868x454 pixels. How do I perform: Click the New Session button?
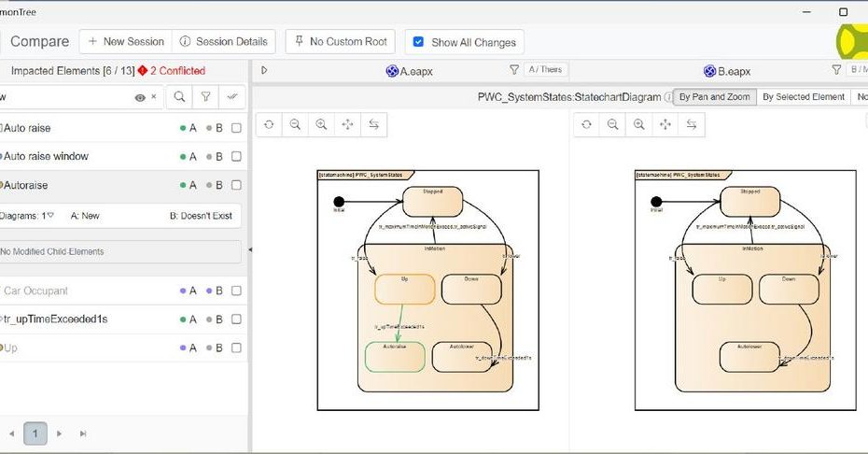click(126, 42)
